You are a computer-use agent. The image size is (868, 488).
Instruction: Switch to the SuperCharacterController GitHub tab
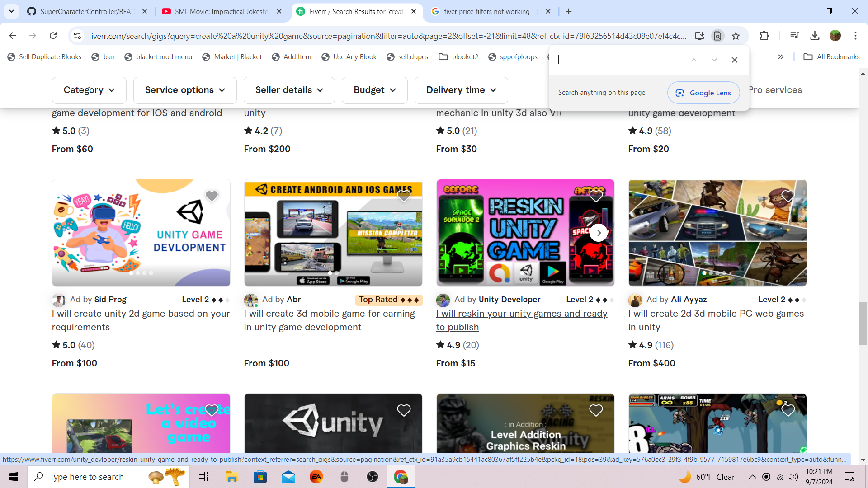87,11
